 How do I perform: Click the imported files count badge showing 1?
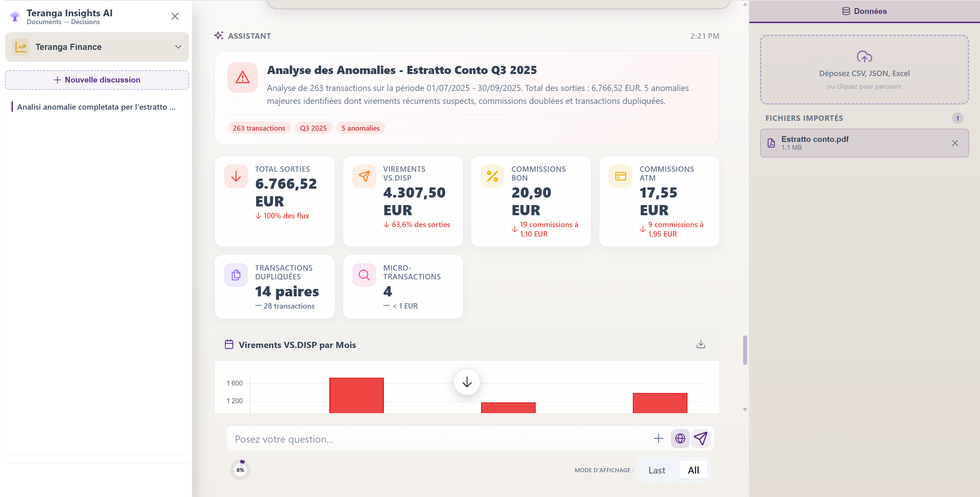[958, 118]
